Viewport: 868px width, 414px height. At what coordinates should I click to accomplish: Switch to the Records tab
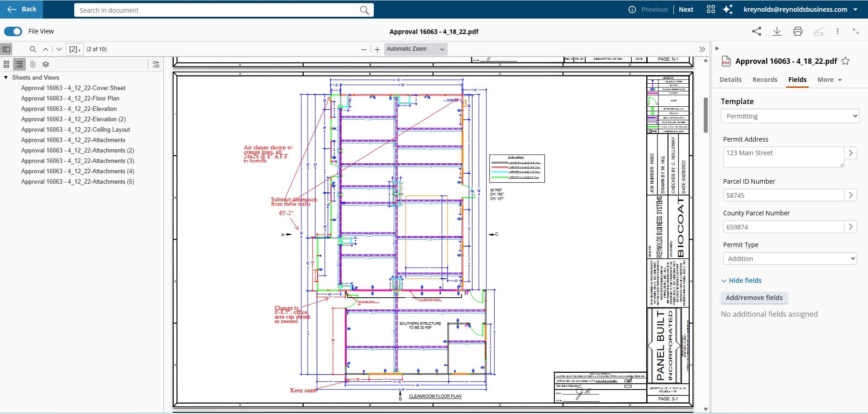pos(765,80)
